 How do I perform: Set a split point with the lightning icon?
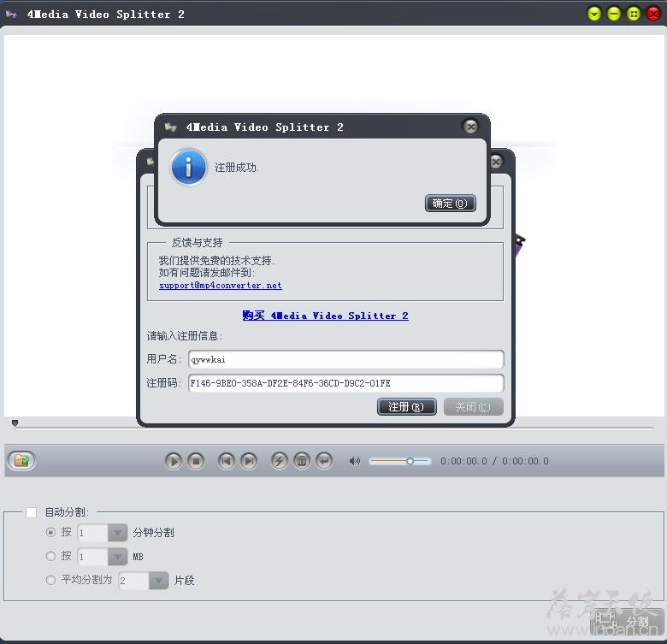(279, 461)
